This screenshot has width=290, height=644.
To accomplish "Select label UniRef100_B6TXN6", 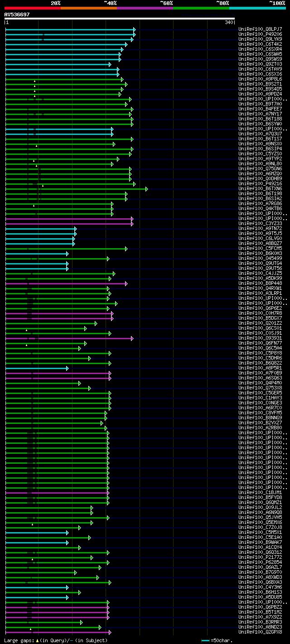I will click(x=261, y=188).
